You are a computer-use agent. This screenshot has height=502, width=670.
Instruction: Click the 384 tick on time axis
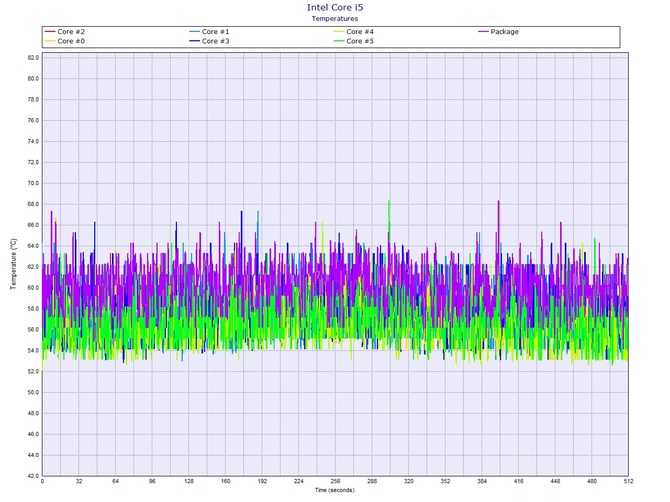click(482, 481)
